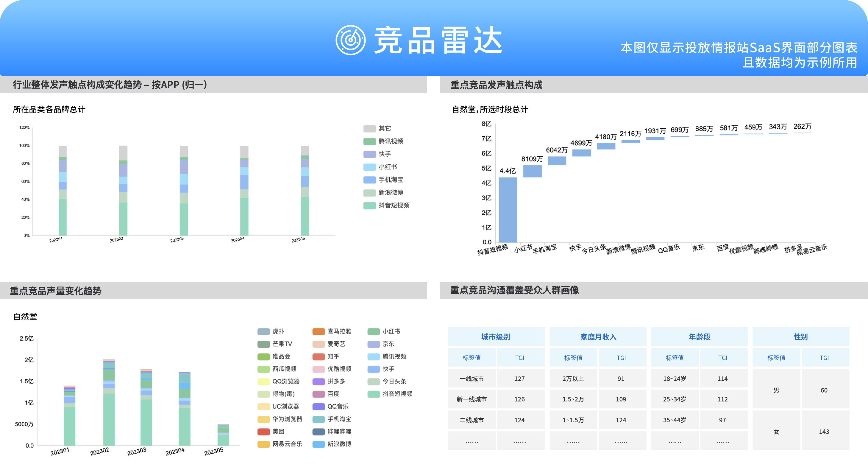Select 抖音短视频 swatch in the top-left chart legend
This screenshot has width=868, height=475.
click(370, 205)
